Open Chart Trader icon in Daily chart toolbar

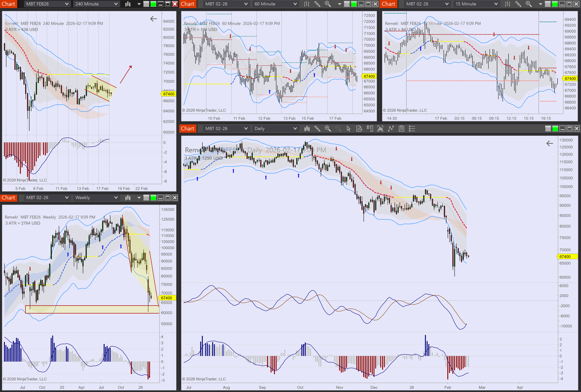click(370, 129)
